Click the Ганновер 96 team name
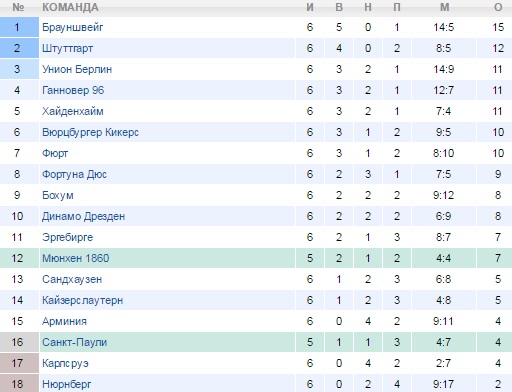This screenshot has width=512, height=392. coord(73,90)
